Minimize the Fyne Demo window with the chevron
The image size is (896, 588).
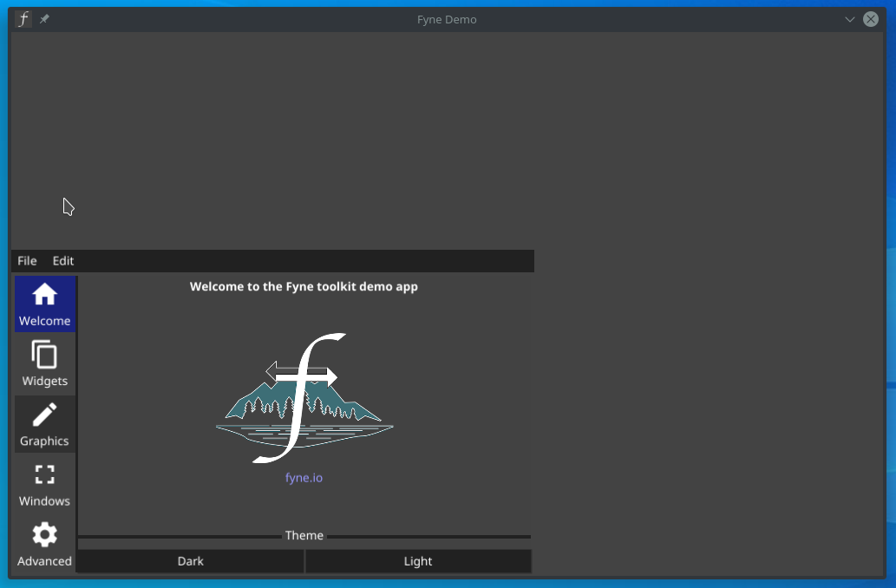(850, 19)
